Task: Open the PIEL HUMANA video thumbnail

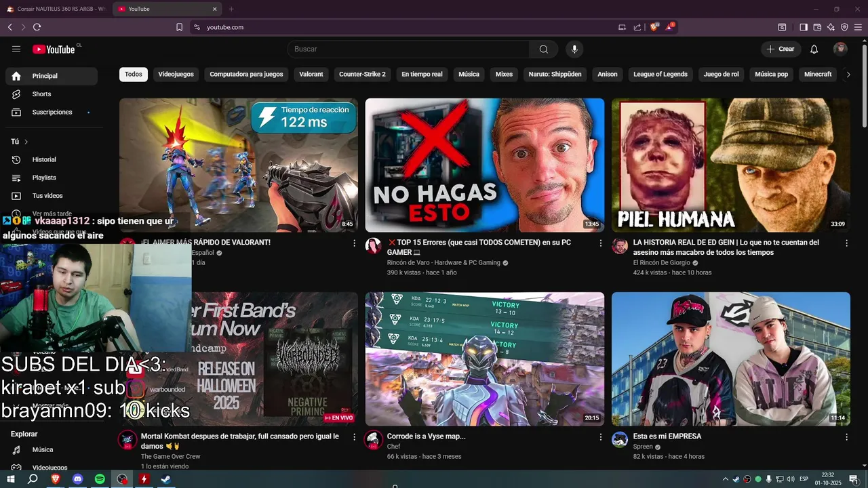Action: coord(731,165)
